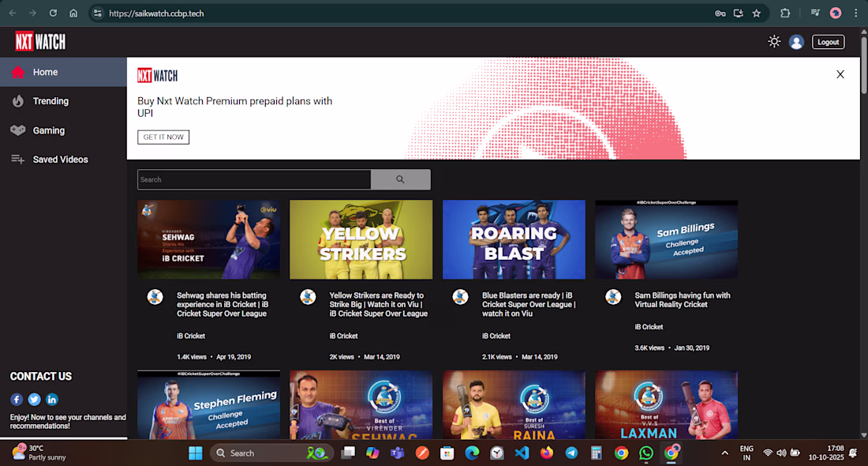Screen dimensions: 868x466
Task: Open WhatsApp from the taskbar
Action: pos(646,453)
